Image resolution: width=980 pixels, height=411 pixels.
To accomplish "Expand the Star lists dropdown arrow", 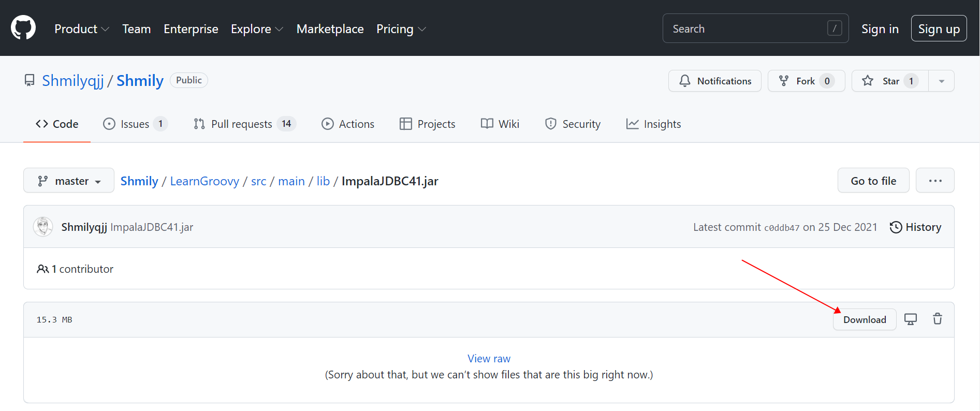I will (x=942, y=81).
